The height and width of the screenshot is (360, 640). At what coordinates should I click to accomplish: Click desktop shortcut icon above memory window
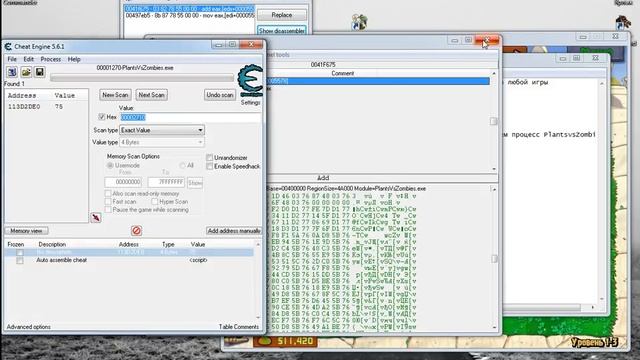(359, 22)
